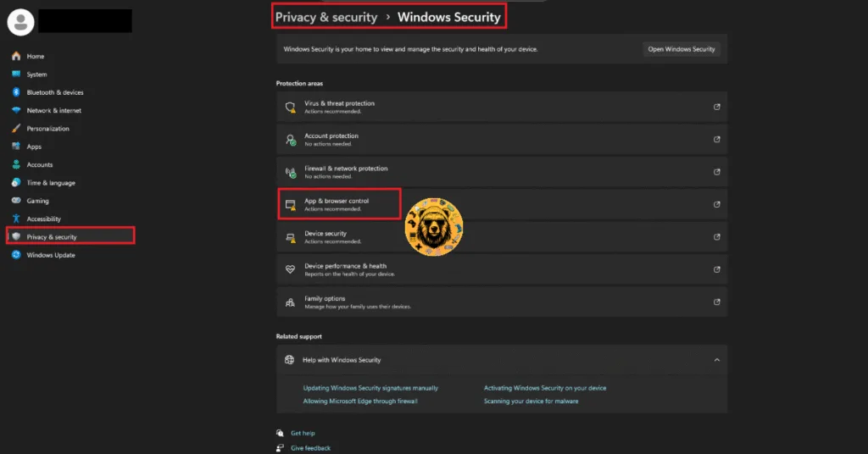The width and height of the screenshot is (868, 454).
Task: Navigate back to Privacy & security breadcrumb
Action: [326, 17]
